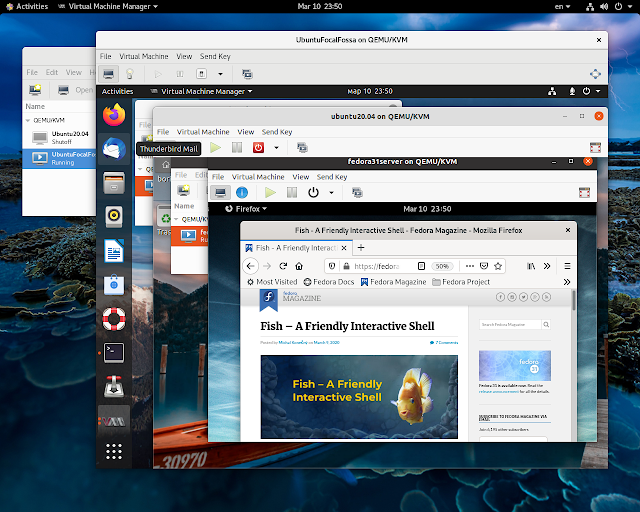Screen dimensions: 640x512
Task: Bookmark this page with star icon
Action: [x=498, y=266]
